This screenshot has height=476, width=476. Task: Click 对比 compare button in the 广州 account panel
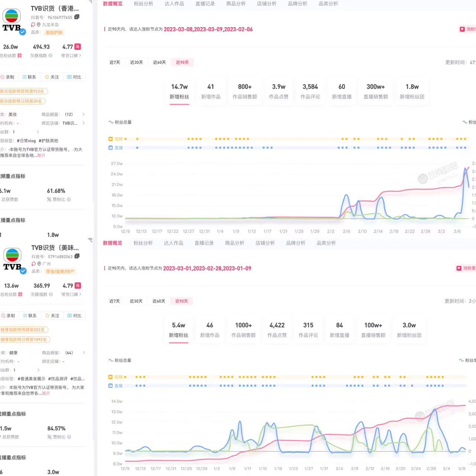click(74, 316)
